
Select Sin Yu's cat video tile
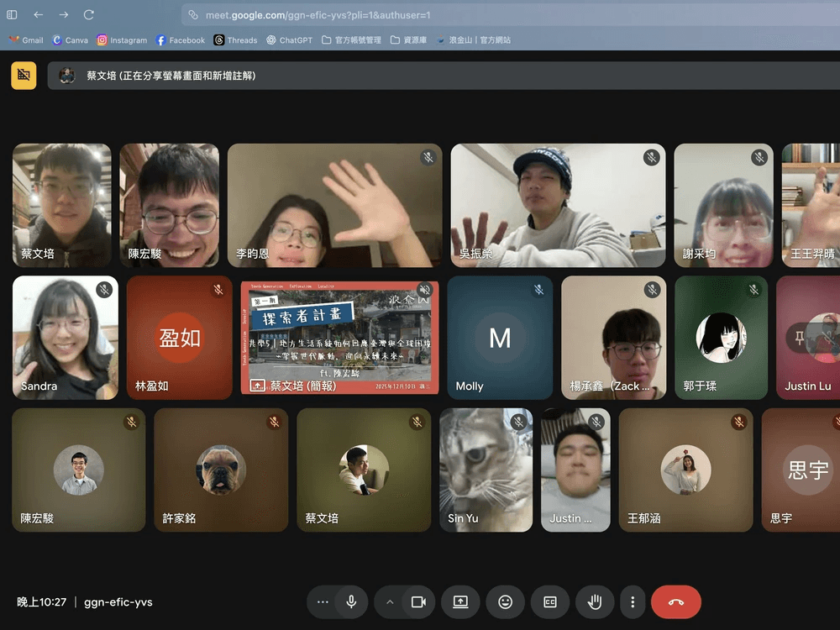(x=486, y=470)
